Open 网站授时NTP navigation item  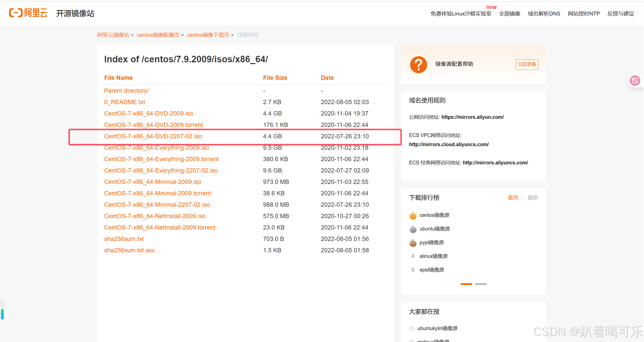click(x=584, y=14)
